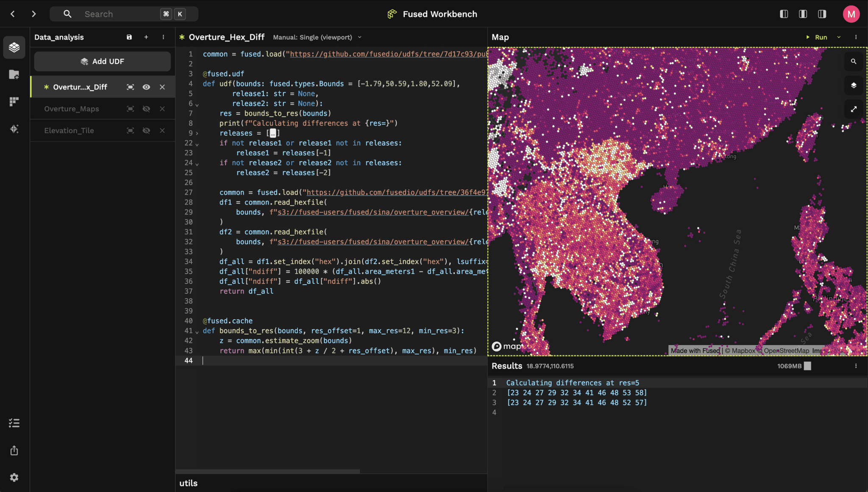Viewport: 868px width, 492px height.
Task: Open the utils tab at bottom
Action: [188, 483]
